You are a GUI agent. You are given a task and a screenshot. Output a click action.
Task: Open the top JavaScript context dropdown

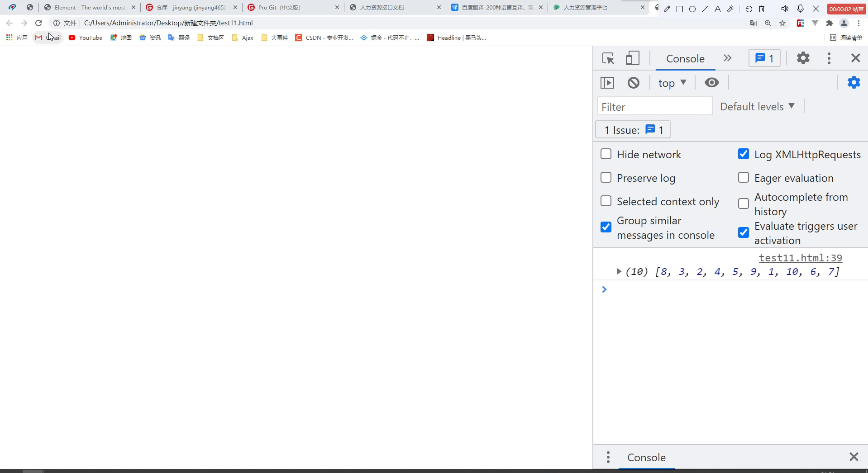pos(672,83)
